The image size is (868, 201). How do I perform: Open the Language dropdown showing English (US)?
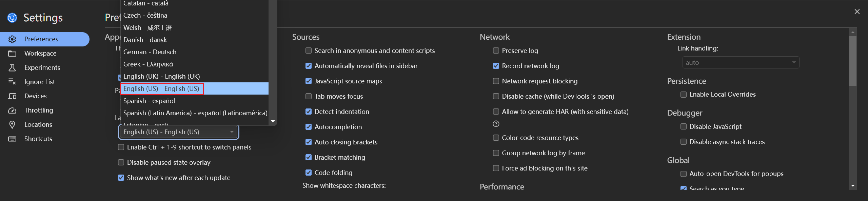178,132
